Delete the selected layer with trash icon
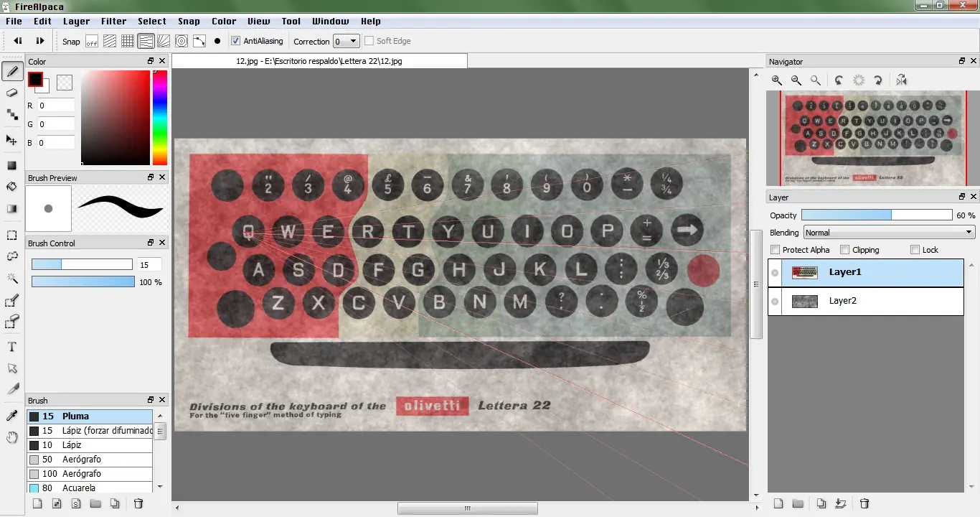Viewport: 980px width, 517px height. pyautogui.click(x=865, y=503)
